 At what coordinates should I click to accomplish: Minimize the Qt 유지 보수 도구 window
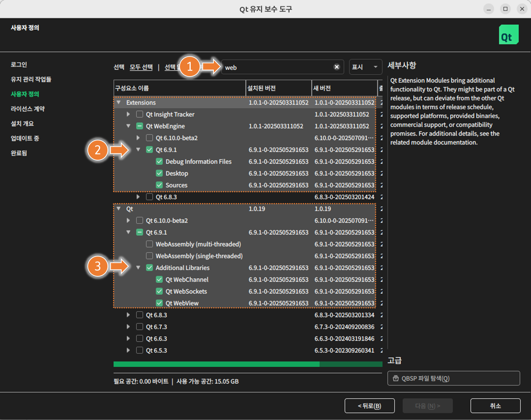(488, 9)
